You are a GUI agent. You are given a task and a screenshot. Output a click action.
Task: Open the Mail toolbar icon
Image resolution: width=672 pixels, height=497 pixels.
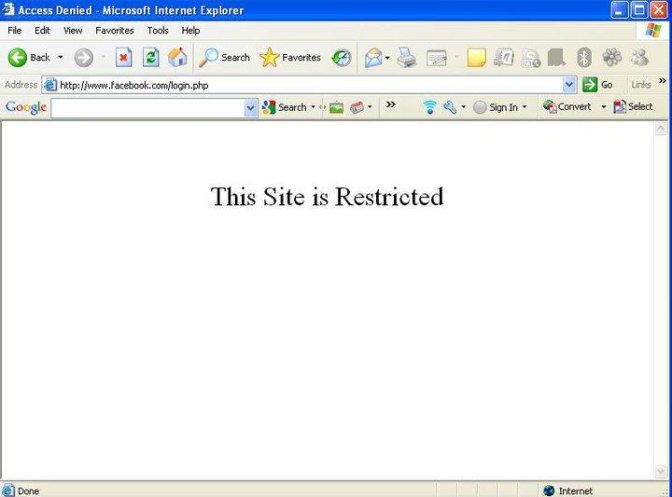(373, 57)
